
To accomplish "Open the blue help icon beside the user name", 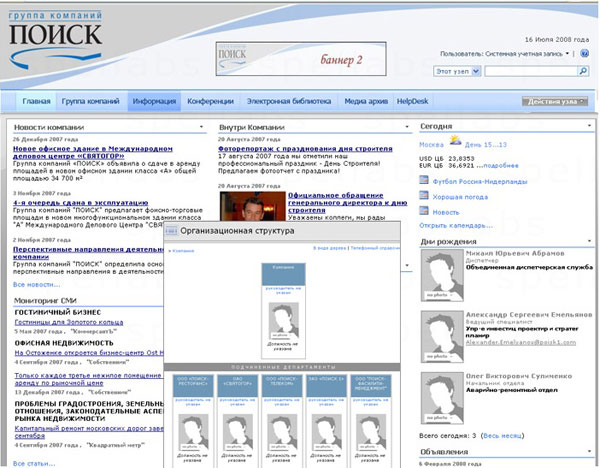I will tap(584, 54).
